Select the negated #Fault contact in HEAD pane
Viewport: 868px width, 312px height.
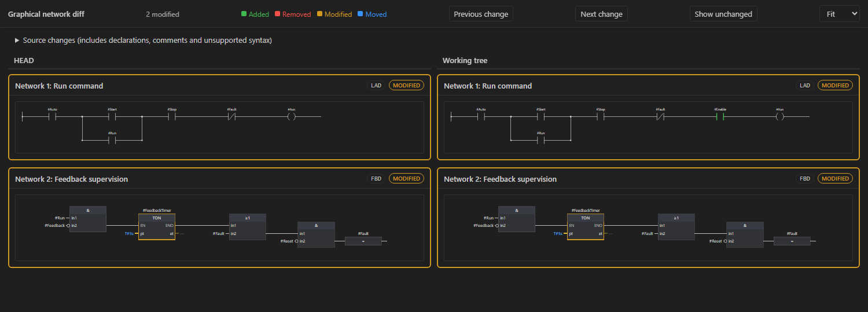pos(231,116)
